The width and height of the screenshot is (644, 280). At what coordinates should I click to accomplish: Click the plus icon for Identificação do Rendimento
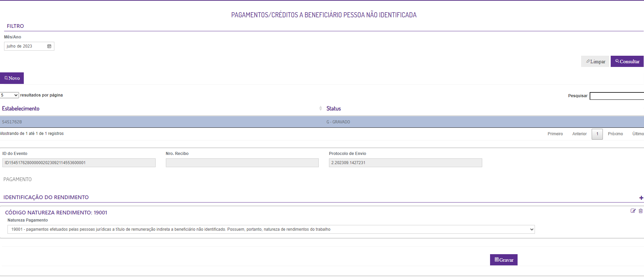point(641,198)
